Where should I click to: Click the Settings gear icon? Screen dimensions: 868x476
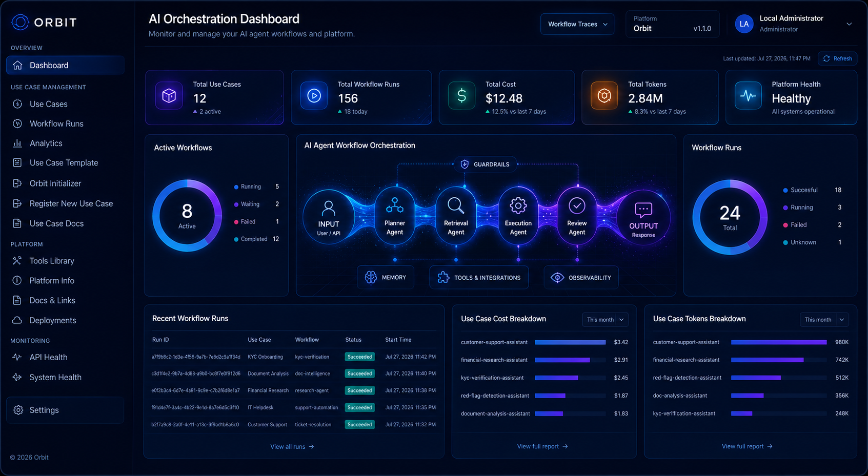pos(18,410)
